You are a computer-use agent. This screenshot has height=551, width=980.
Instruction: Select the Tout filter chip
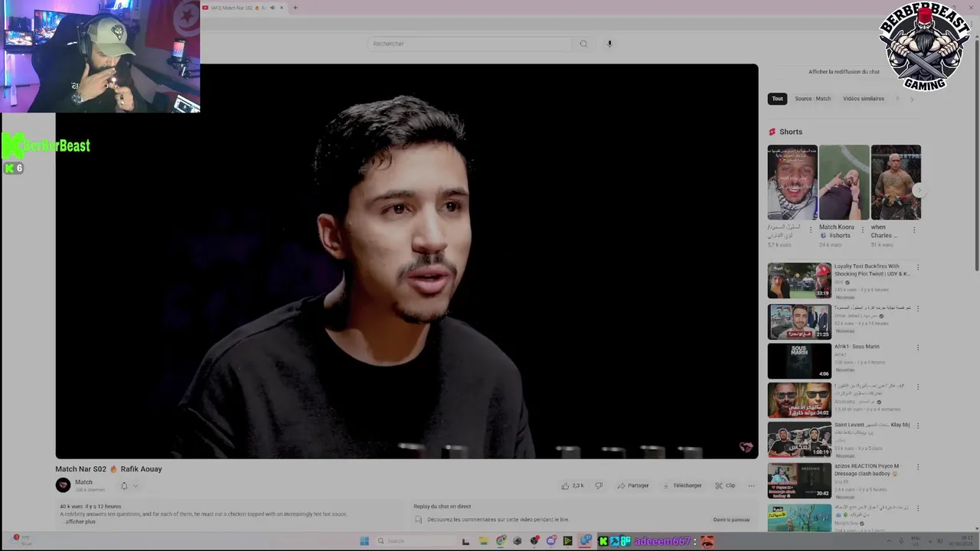[x=777, y=99]
